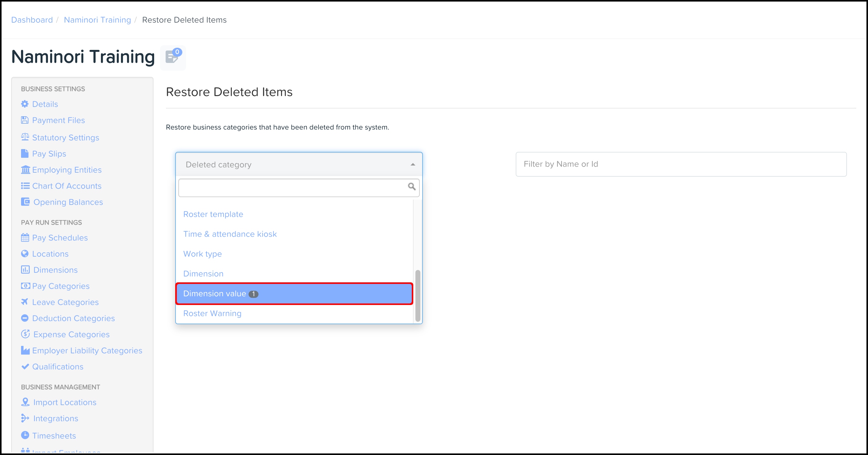The image size is (868, 455).
Task: Click the Pay Schedules calendar icon
Action: pyautogui.click(x=25, y=237)
